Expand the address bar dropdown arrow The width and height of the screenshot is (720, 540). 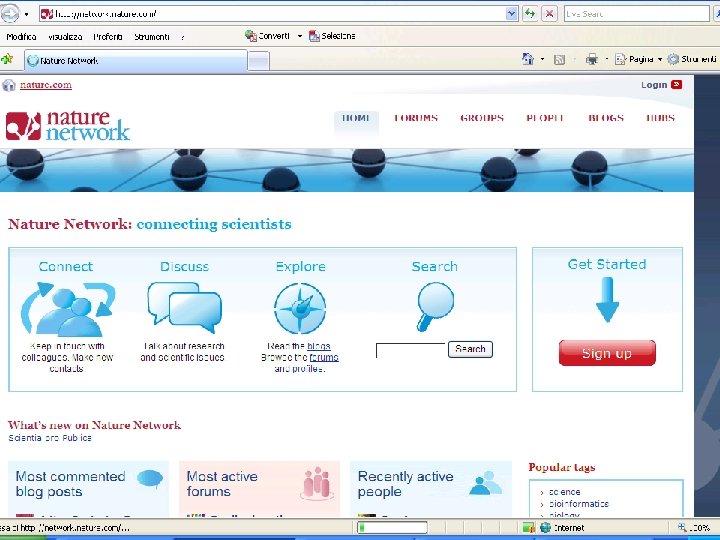512,14
